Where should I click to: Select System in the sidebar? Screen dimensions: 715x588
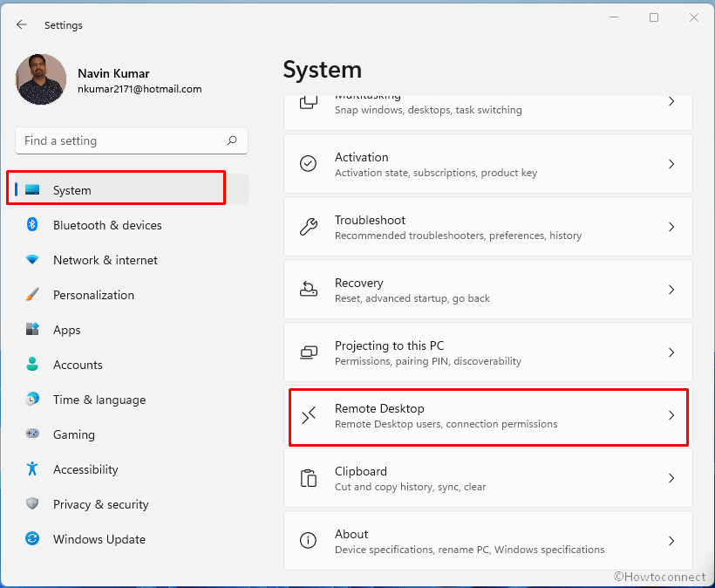[132, 190]
